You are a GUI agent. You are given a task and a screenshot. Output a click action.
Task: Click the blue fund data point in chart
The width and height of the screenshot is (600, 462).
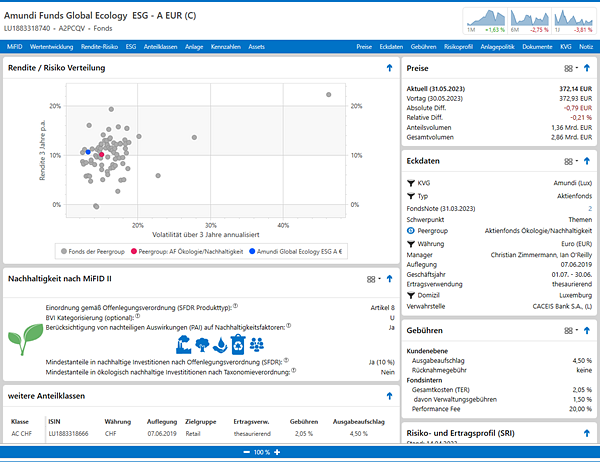pyautogui.click(x=88, y=152)
